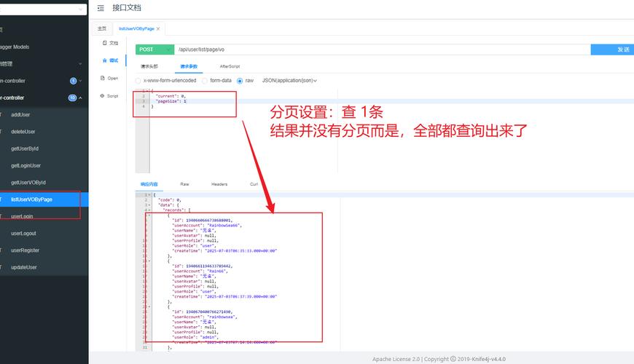Screen dimensions: 634x364
Task: Collapse the "records" array fold arrow
Action: tap(149, 210)
